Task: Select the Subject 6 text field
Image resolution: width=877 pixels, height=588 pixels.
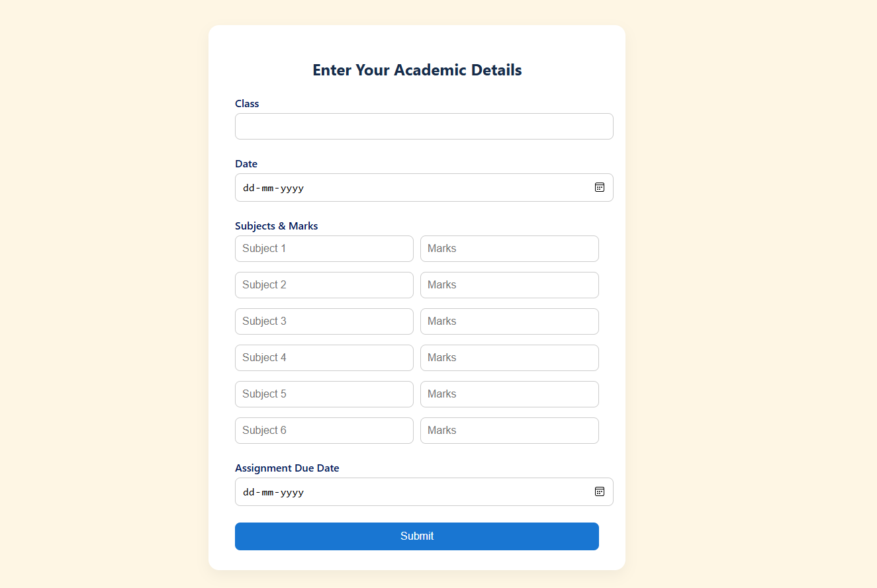Action: point(324,430)
